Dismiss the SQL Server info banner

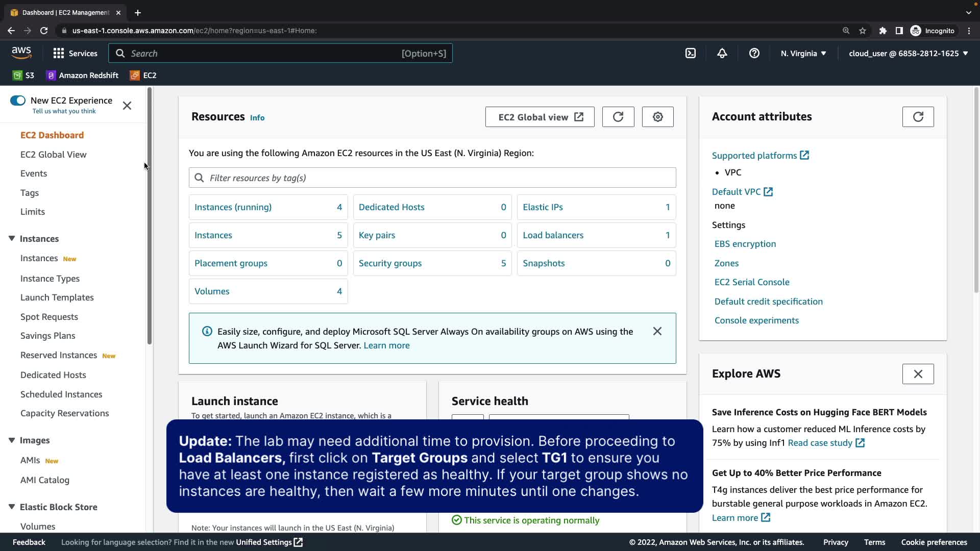657,332
